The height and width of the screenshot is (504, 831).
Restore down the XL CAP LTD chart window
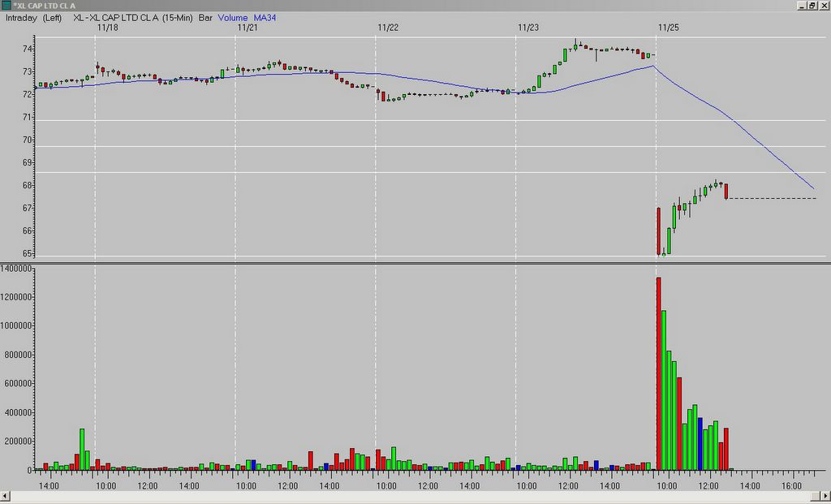click(x=812, y=6)
